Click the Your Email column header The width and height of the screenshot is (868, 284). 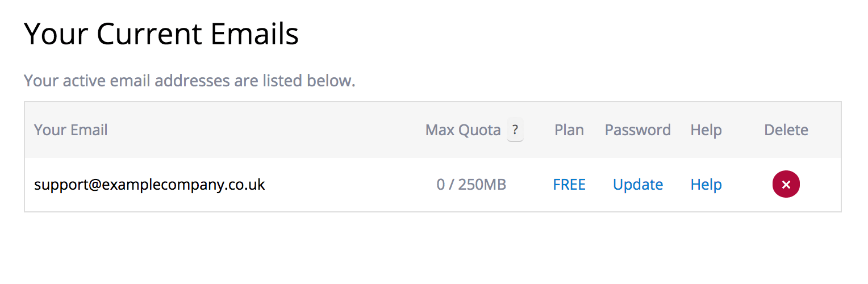(x=71, y=130)
